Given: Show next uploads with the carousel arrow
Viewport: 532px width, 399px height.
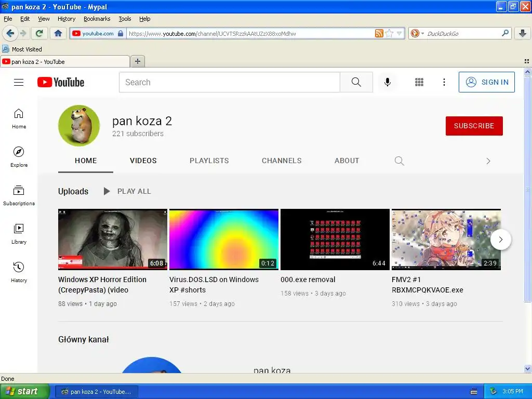Looking at the screenshot, I should pos(501,240).
